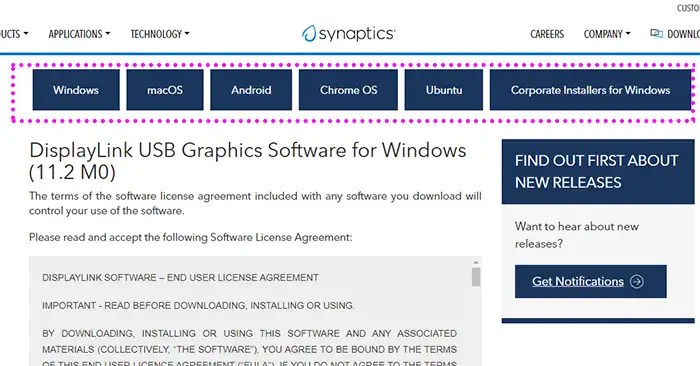Select the Android downloads tab
700x366 pixels.
click(x=251, y=90)
